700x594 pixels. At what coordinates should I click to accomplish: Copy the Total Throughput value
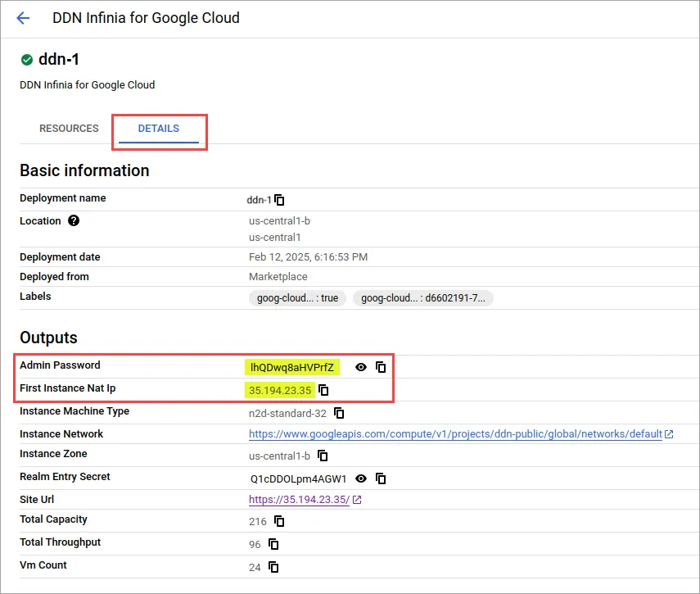(273, 544)
